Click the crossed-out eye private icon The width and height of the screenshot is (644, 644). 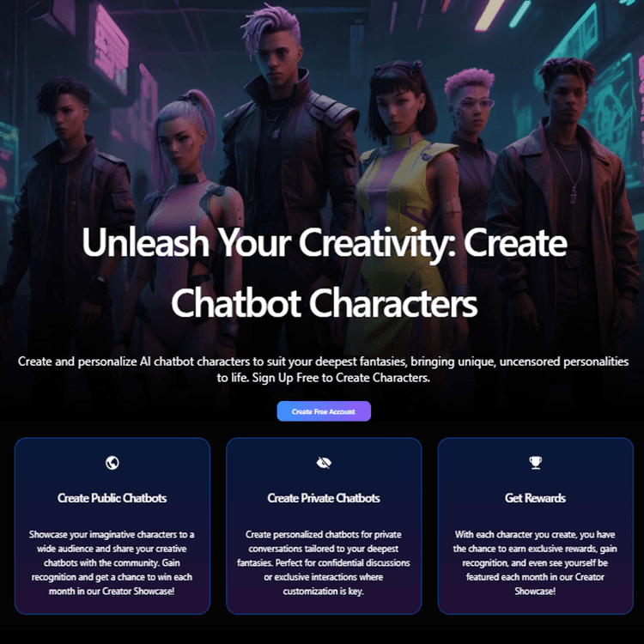pyautogui.click(x=324, y=463)
